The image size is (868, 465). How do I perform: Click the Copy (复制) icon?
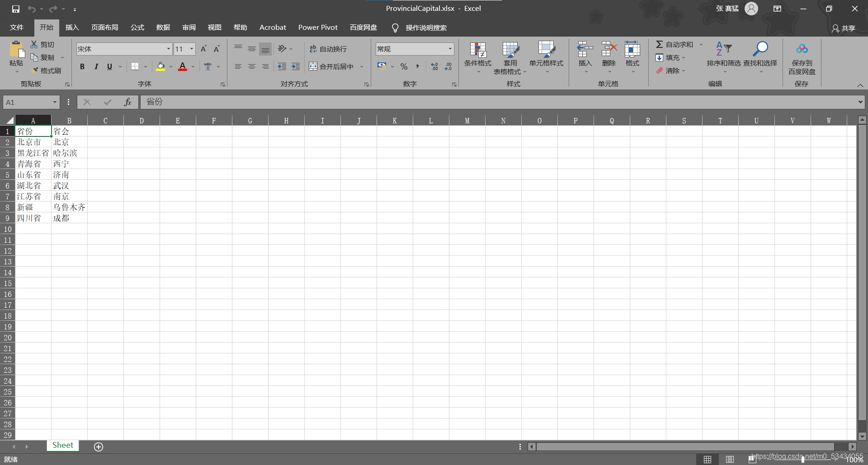point(34,57)
